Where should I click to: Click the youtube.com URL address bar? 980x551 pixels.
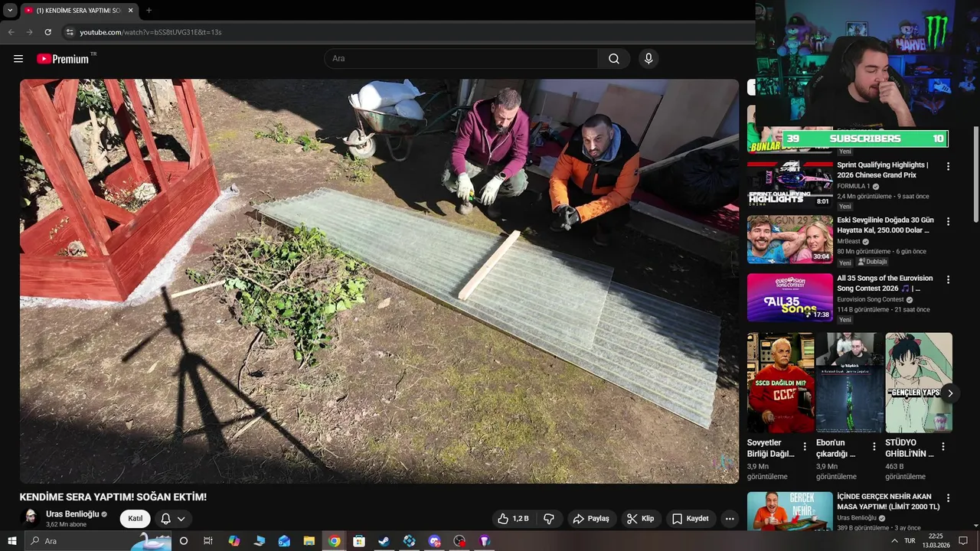pos(151,32)
